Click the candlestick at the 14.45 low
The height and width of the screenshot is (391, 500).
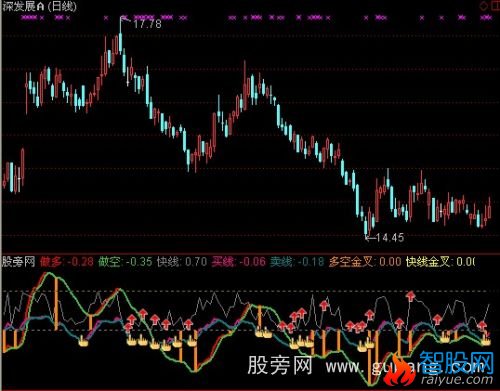click(x=366, y=227)
